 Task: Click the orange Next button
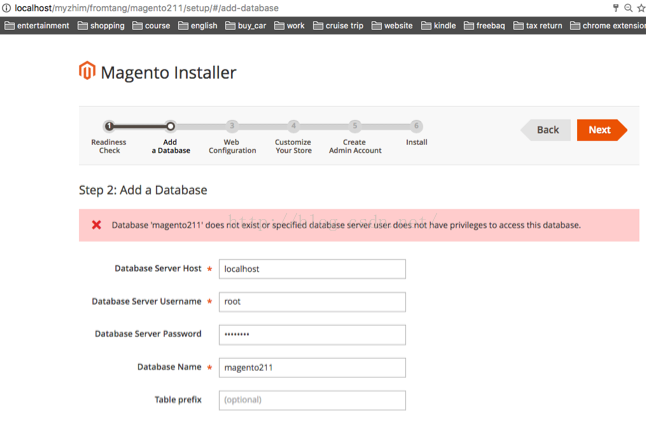click(602, 130)
